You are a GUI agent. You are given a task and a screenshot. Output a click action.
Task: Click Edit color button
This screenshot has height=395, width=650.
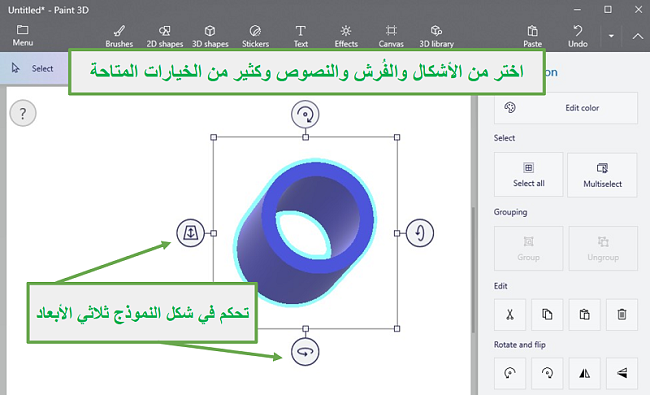pyautogui.click(x=565, y=108)
